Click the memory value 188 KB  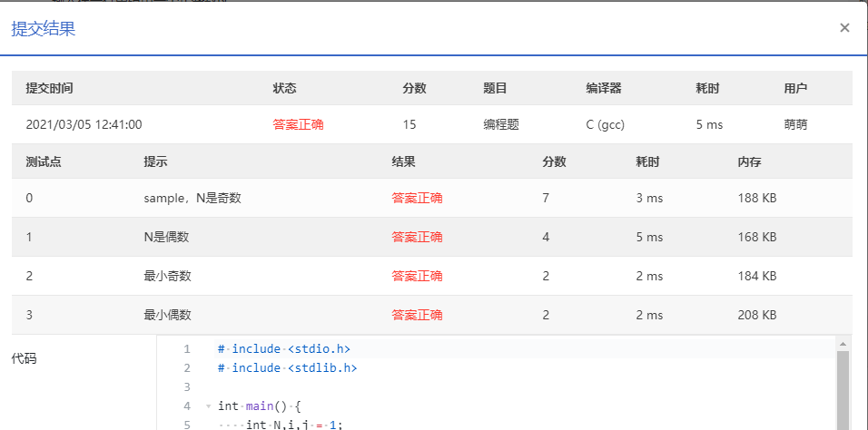tap(757, 198)
